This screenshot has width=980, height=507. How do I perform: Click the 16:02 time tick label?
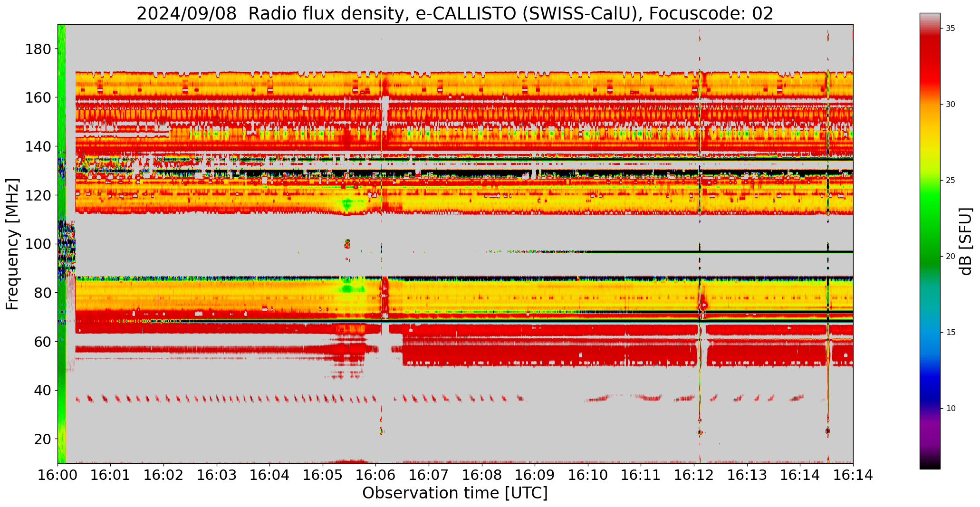pyautogui.click(x=164, y=475)
